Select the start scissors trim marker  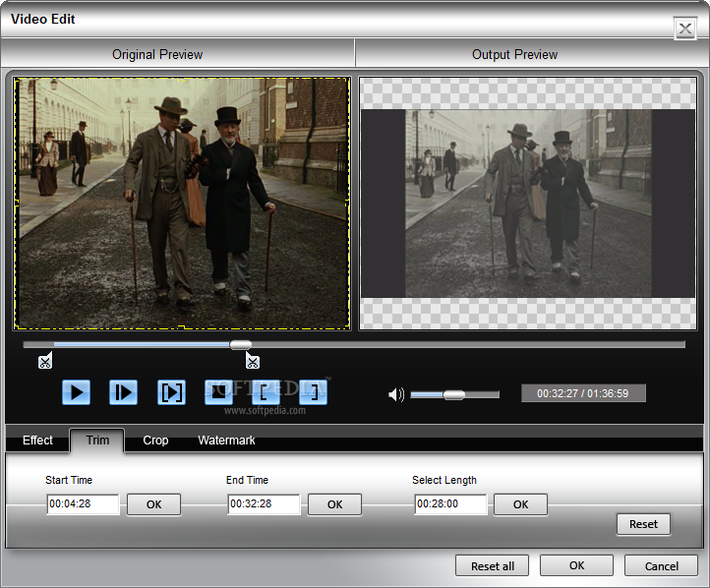click(x=45, y=361)
